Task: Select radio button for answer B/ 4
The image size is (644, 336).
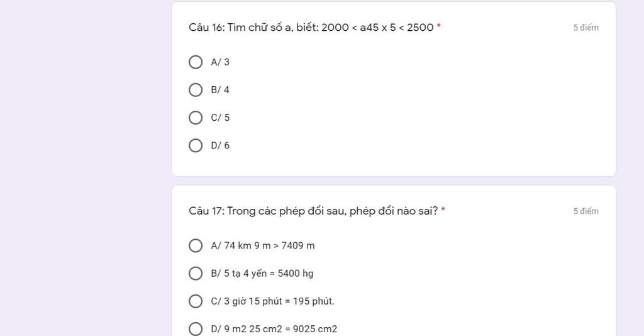Action: 196,90
